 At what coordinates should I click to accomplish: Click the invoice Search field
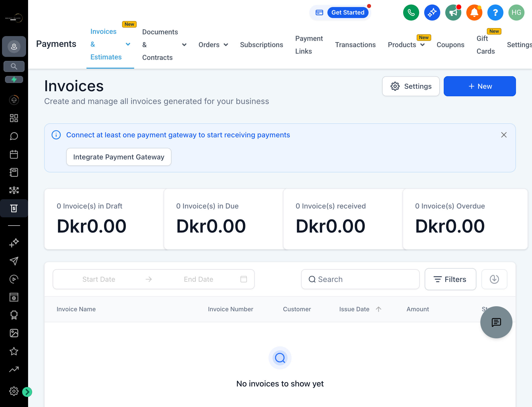(x=360, y=279)
